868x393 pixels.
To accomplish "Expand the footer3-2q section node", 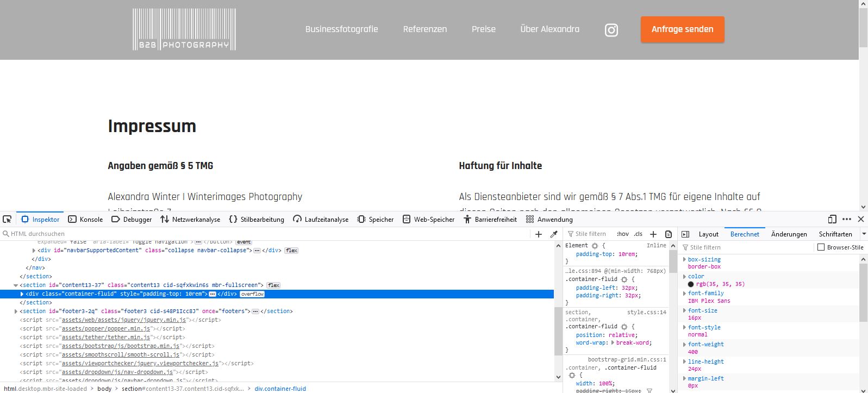I will (16, 311).
